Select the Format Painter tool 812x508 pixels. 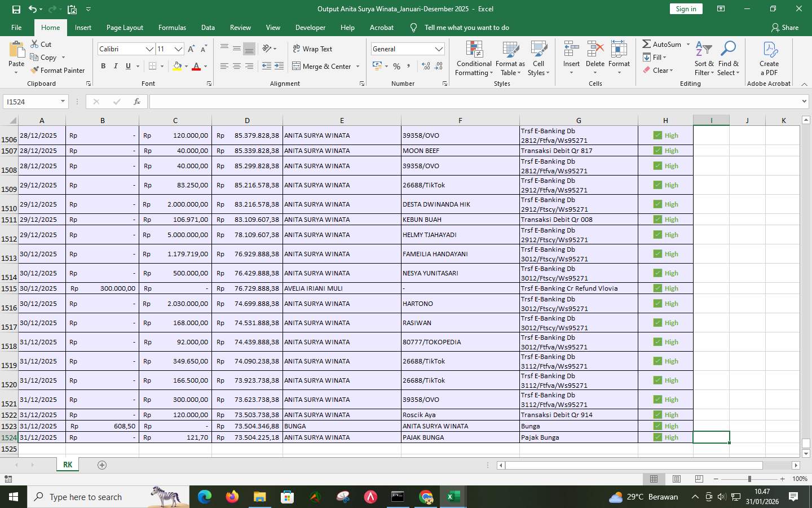point(58,70)
